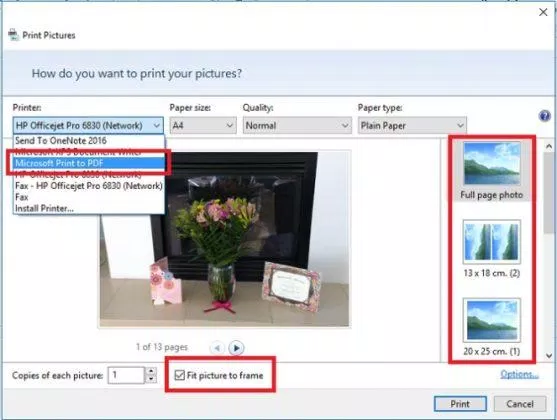Click the Print button

pyautogui.click(x=460, y=404)
